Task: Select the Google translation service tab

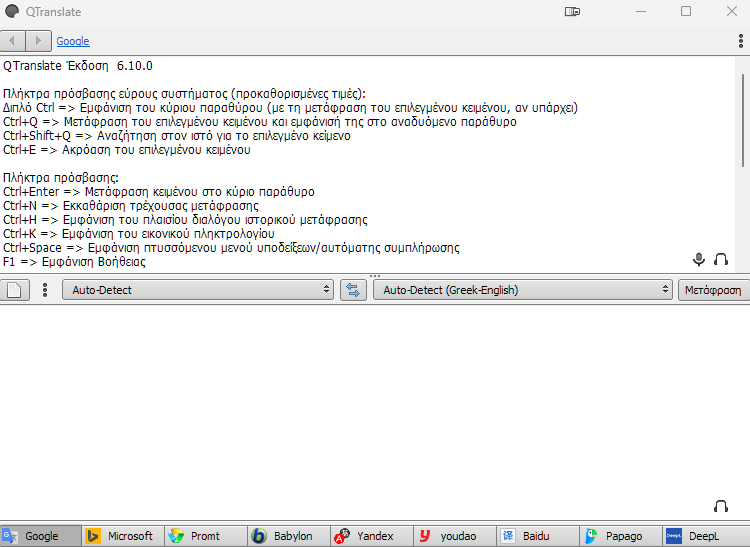Action: coord(41,536)
